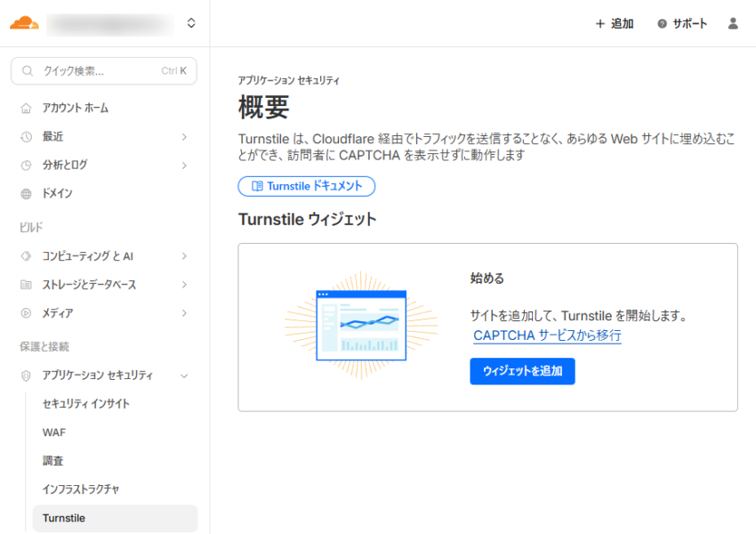The image size is (756, 534).
Task: Open the account switcher dropdown
Action: coord(191,24)
